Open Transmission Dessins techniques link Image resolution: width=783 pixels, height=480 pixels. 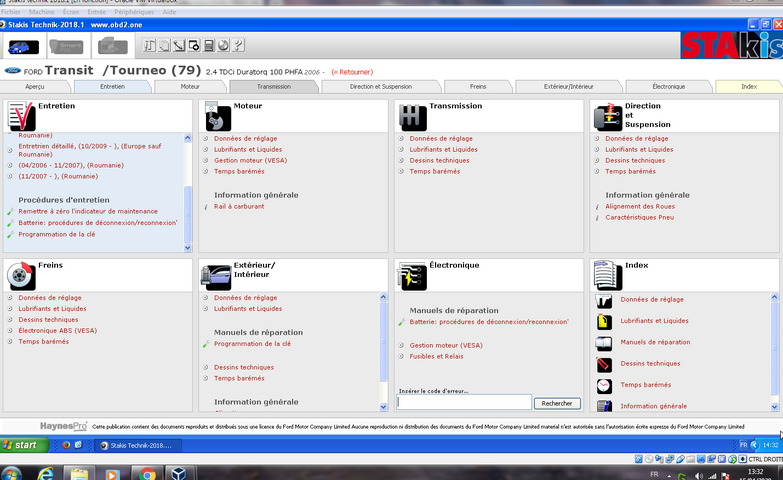point(439,160)
